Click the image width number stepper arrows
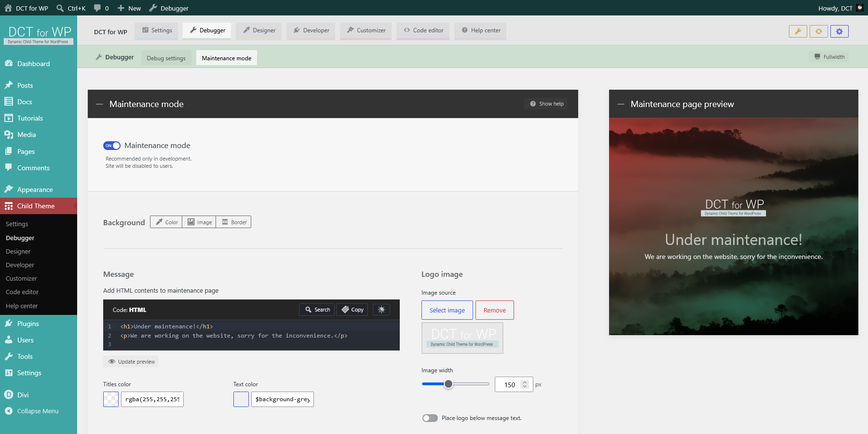The image size is (868, 434). pos(525,384)
